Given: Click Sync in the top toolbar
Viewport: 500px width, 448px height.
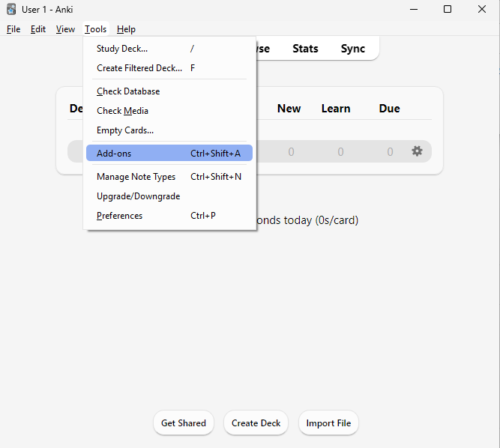Looking at the screenshot, I should [x=352, y=49].
